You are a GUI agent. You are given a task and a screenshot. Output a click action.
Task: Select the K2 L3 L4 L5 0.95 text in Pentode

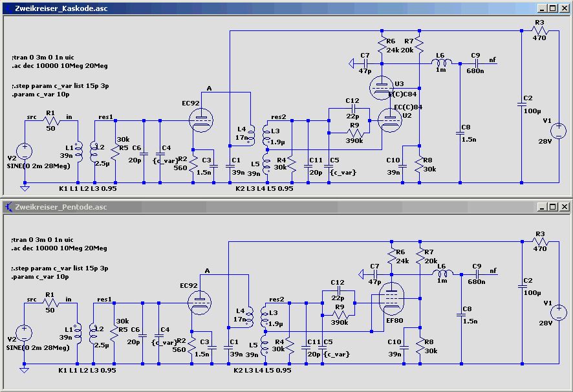tap(263, 371)
